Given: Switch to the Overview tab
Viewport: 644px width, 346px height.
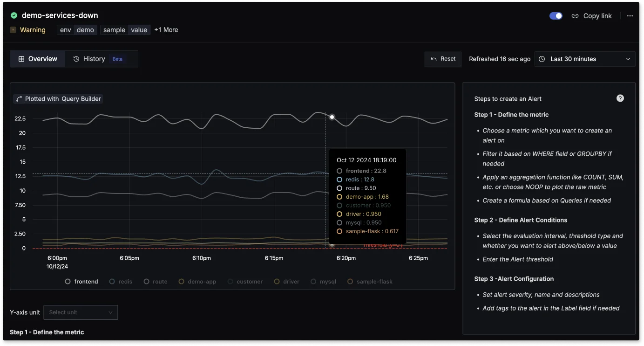Looking at the screenshot, I should (x=38, y=59).
